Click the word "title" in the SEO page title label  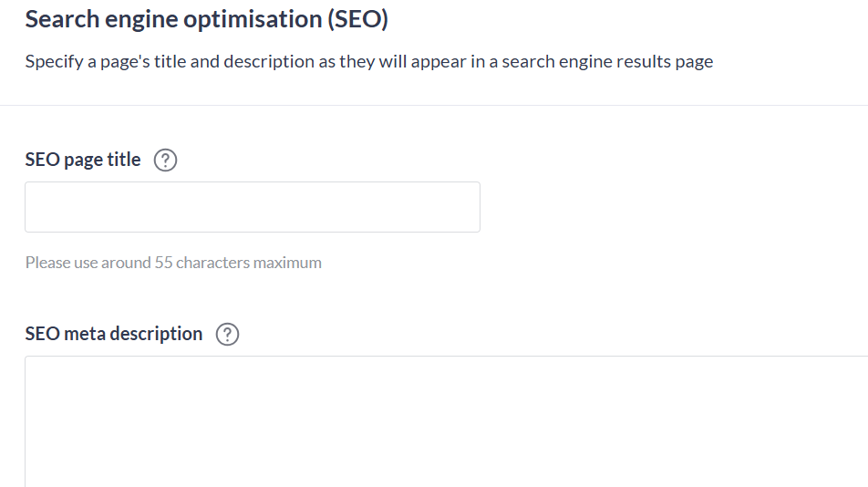(x=124, y=160)
